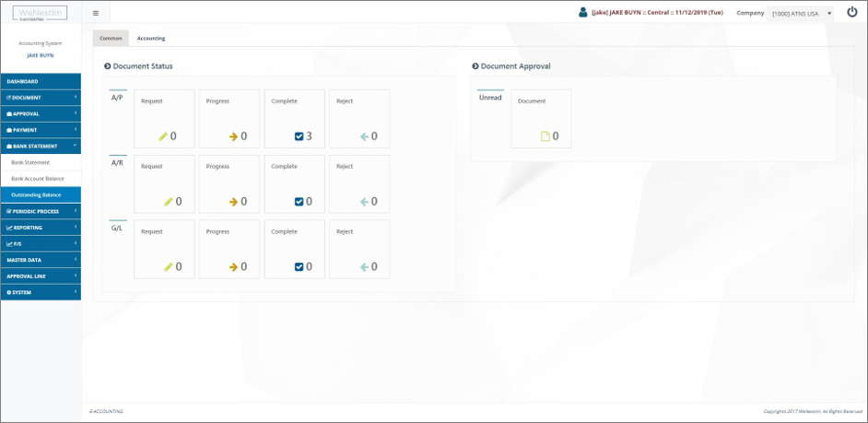Click the WeNestim logo
The height and width of the screenshot is (423, 868).
[40, 13]
